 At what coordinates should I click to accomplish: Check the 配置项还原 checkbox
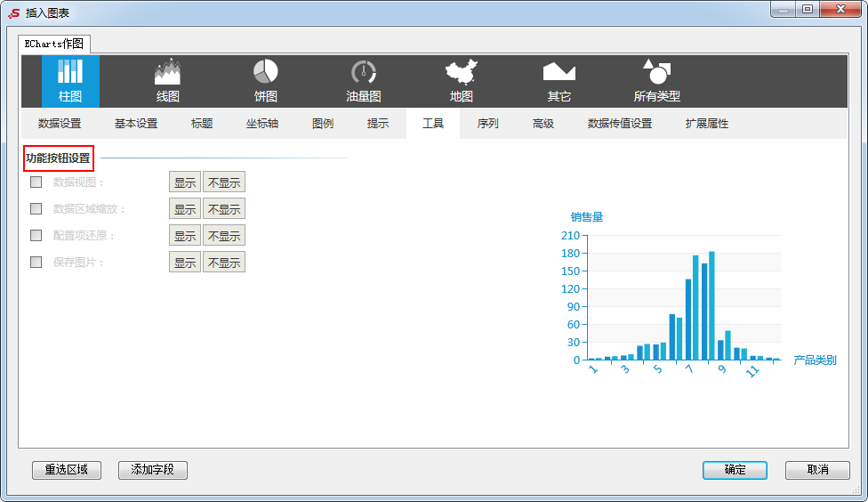pyautogui.click(x=36, y=235)
